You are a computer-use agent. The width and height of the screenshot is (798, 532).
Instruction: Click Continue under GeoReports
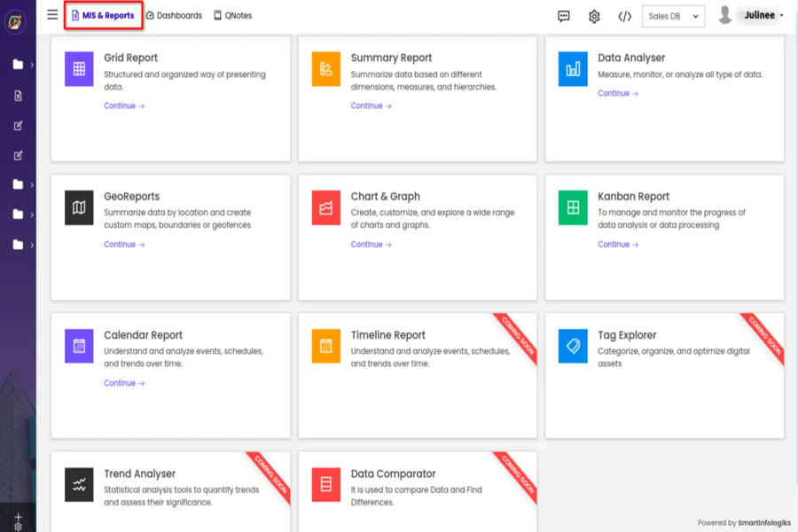124,245
